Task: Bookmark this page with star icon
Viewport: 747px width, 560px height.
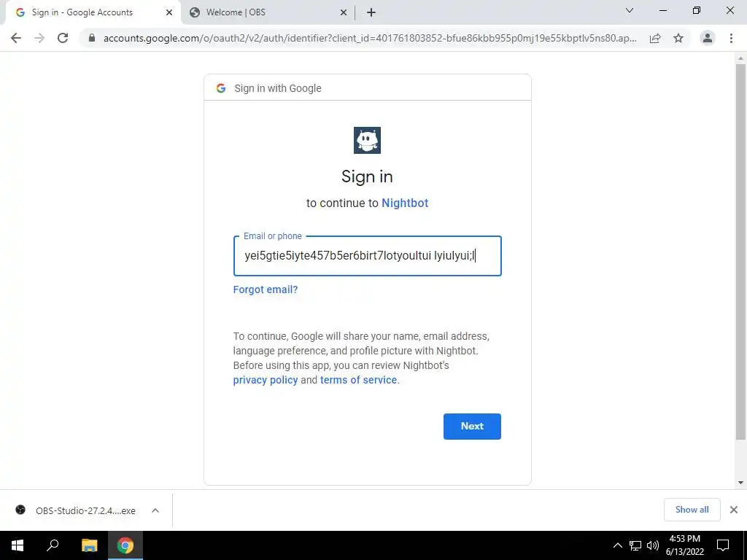Action: (x=678, y=38)
